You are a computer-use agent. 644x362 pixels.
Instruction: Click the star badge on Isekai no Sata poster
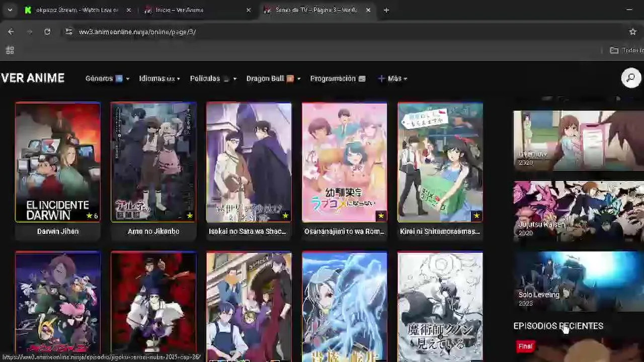285,216
